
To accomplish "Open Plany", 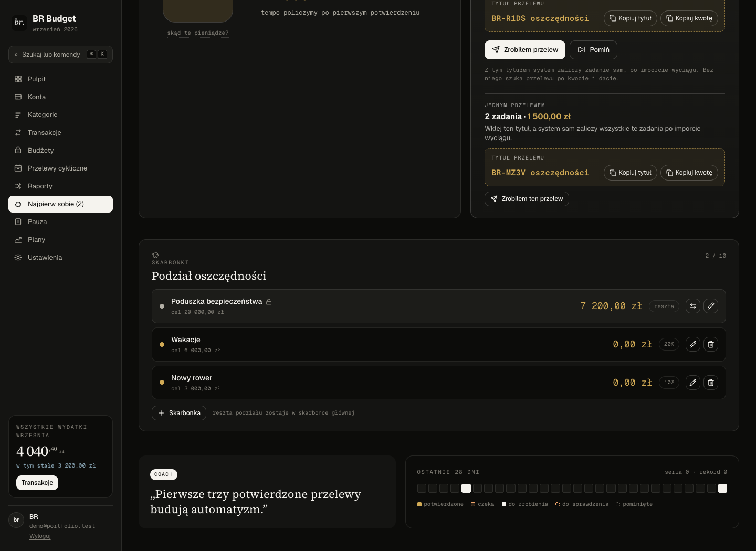I will point(60,240).
